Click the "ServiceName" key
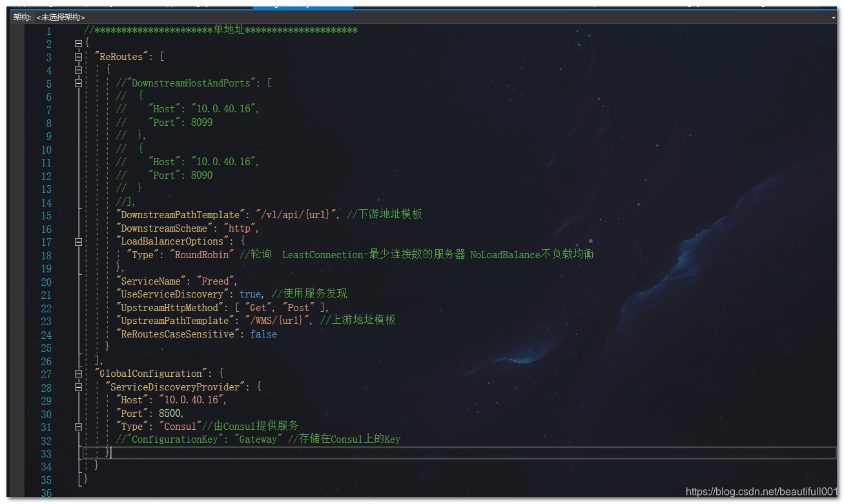 point(150,281)
